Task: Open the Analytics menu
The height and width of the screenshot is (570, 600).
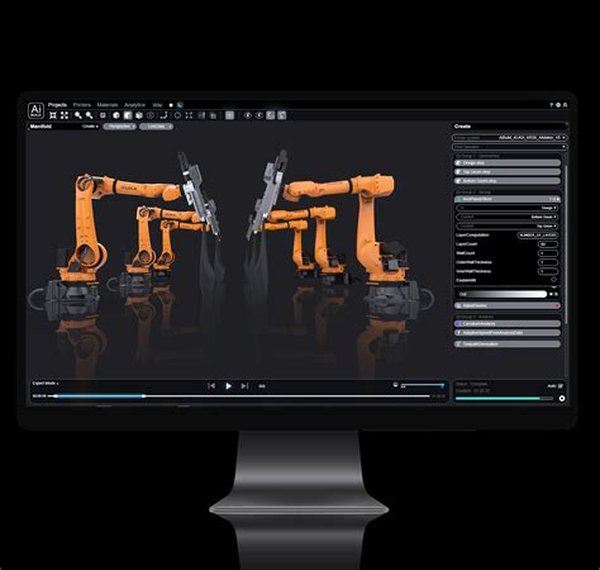Action: coord(135,104)
